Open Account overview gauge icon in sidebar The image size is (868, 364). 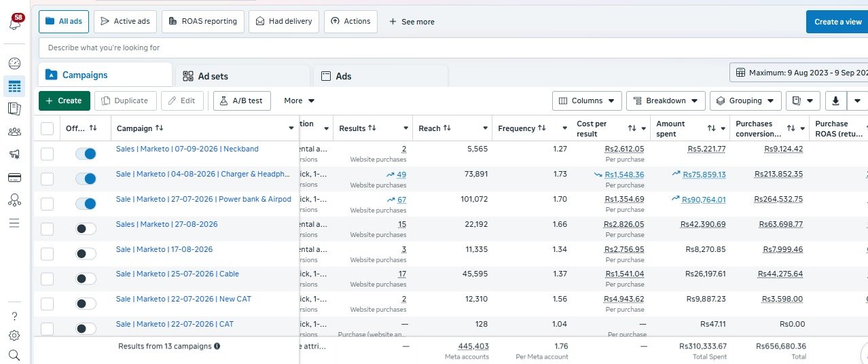[14, 63]
